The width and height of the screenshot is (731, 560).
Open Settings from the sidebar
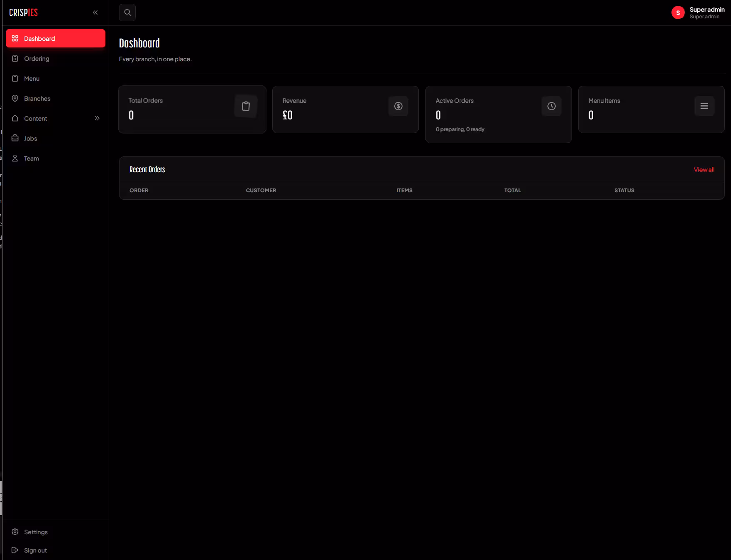point(55,532)
